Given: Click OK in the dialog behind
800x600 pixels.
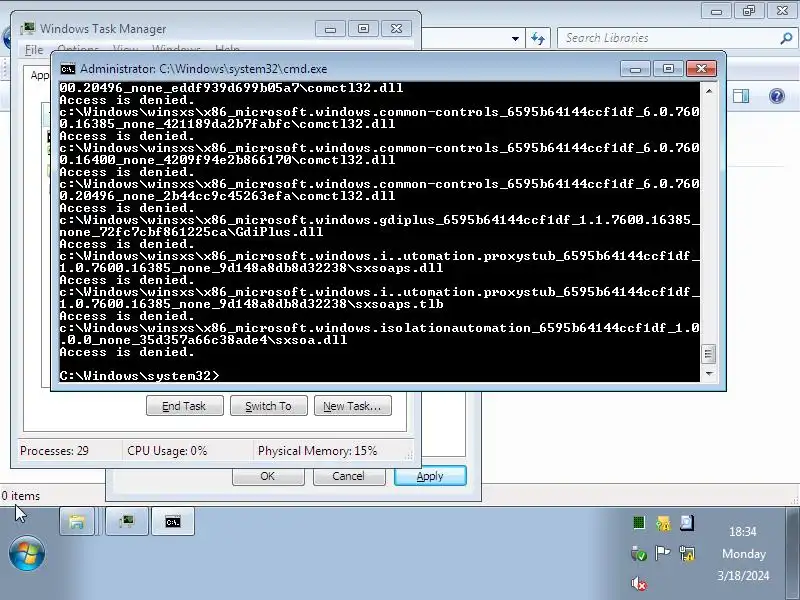Looking at the screenshot, I should pos(268,476).
